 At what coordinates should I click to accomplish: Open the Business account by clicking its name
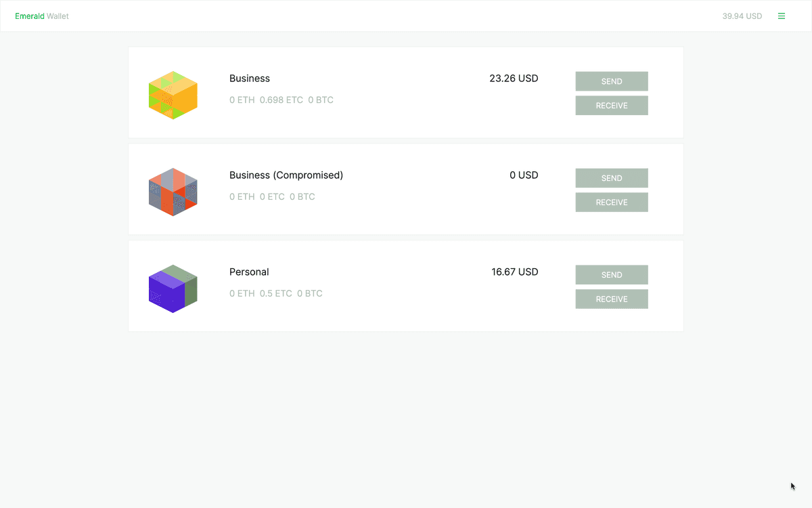pyautogui.click(x=250, y=78)
